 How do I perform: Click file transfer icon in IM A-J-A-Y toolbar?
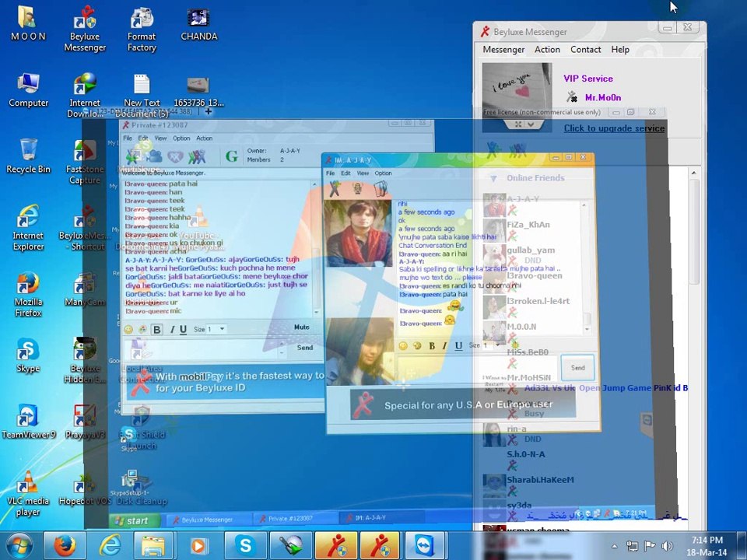(381, 189)
